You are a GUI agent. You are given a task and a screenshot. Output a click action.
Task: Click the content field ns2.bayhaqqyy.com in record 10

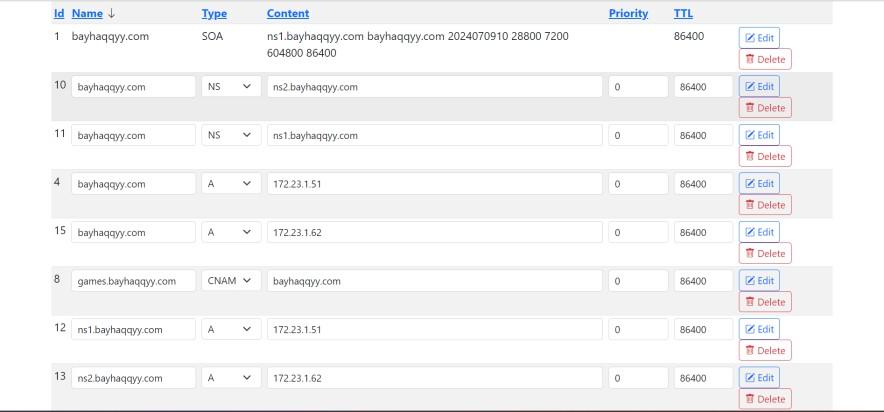click(435, 87)
